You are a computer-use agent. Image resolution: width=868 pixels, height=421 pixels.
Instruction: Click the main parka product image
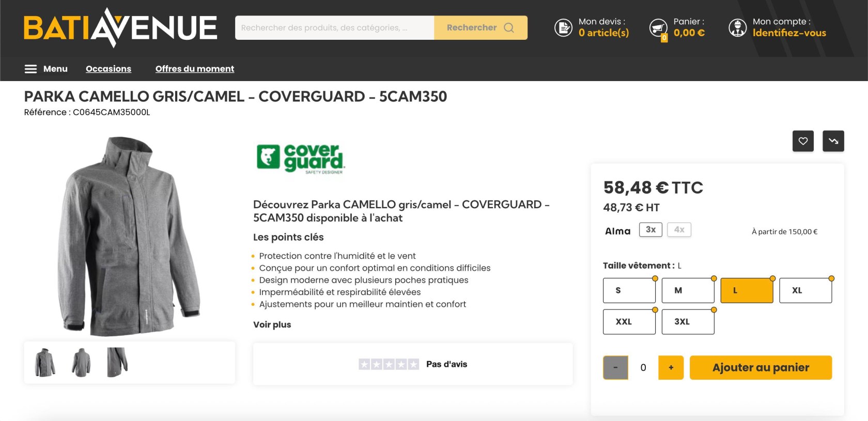point(129,236)
